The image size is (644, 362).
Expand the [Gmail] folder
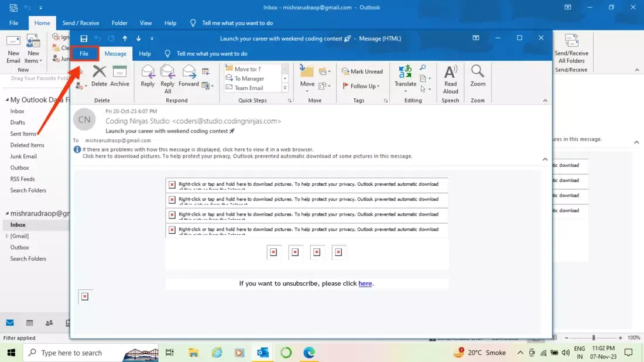pos(7,236)
